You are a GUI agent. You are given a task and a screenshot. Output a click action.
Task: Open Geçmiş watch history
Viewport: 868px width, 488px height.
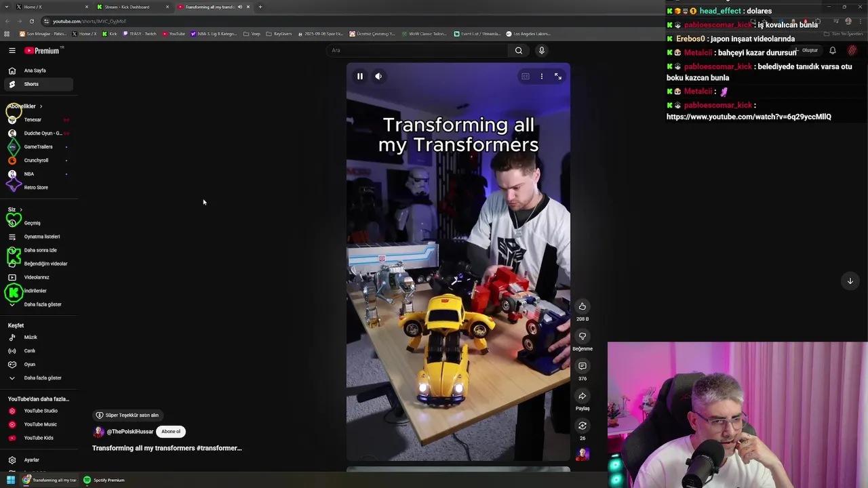tap(37, 223)
